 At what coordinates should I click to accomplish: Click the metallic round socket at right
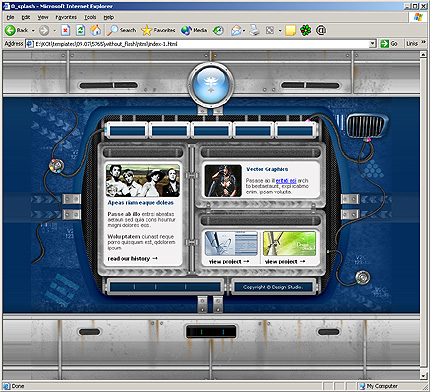pos(363,277)
